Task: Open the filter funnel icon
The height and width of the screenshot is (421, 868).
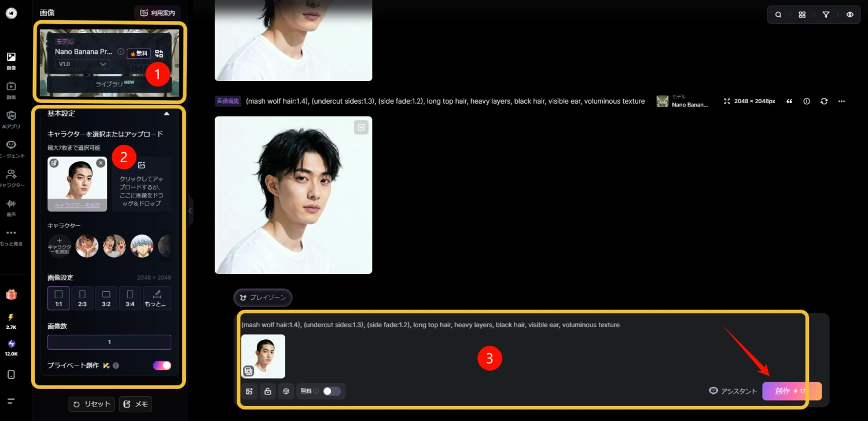Action: click(x=826, y=14)
